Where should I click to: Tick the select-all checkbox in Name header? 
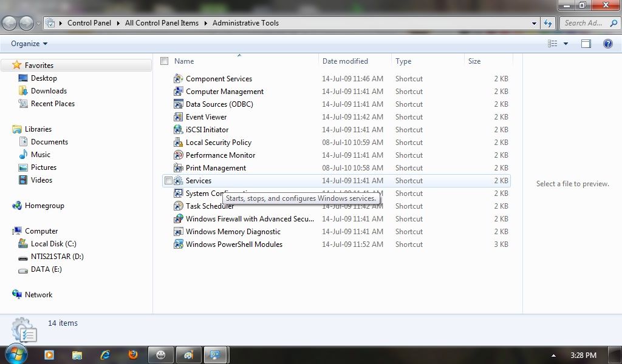point(164,61)
